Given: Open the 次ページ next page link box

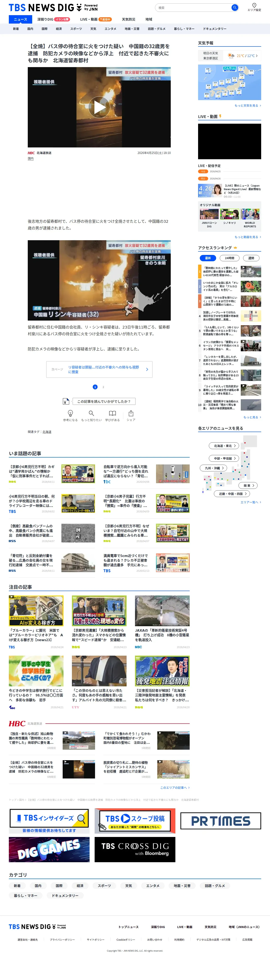Looking at the screenshot, I should coord(99,369).
